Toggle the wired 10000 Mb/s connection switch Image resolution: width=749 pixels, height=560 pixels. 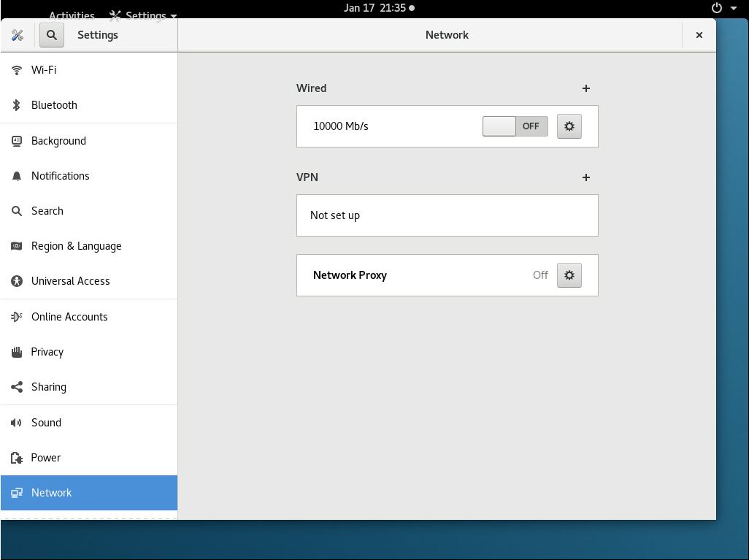pos(515,126)
